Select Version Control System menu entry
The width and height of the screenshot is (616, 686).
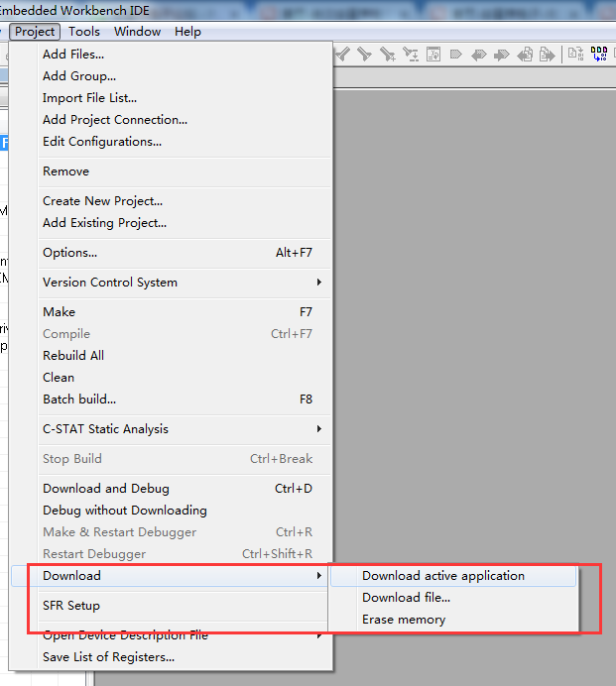pos(171,283)
